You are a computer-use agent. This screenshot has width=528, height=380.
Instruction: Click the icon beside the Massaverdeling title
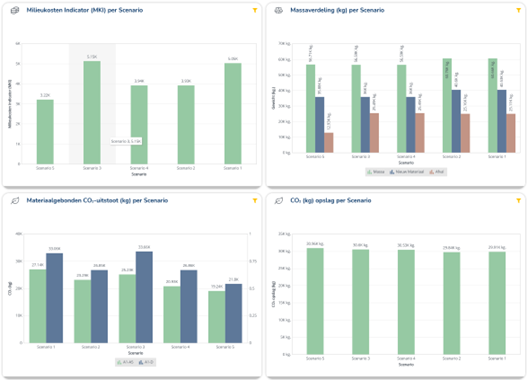tap(278, 10)
